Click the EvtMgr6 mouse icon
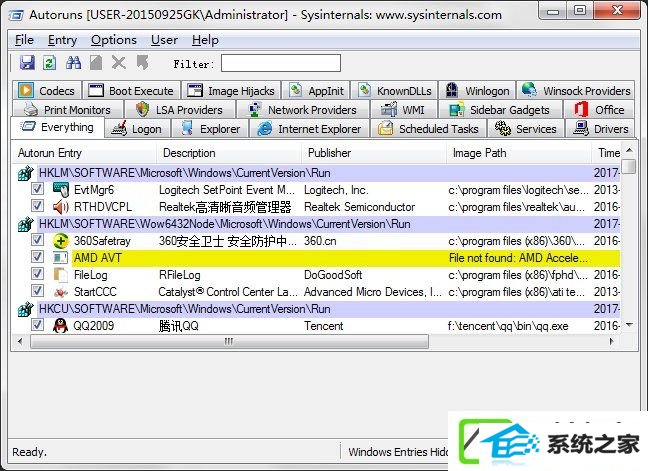The height and width of the screenshot is (471, 648). (x=61, y=190)
